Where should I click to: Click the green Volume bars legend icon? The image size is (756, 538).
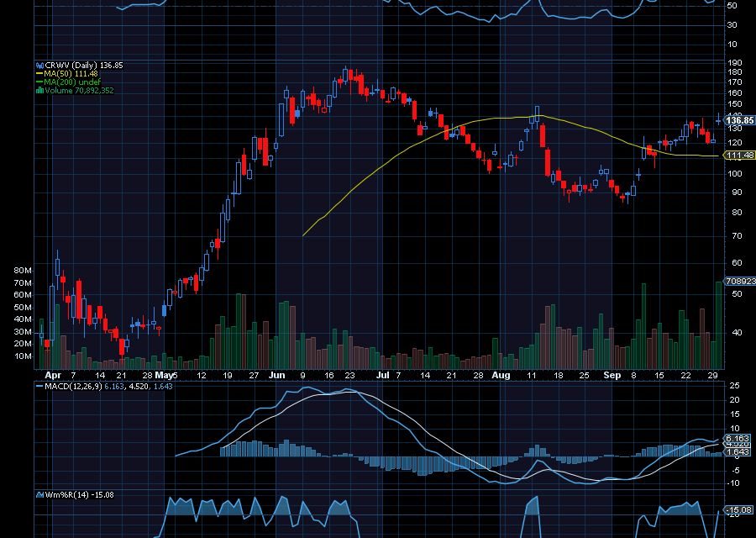(x=39, y=90)
